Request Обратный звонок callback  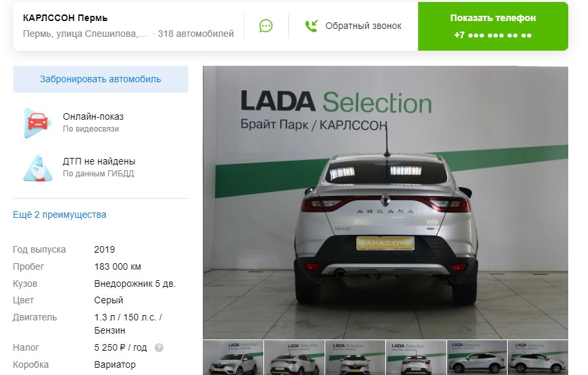tap(363, 26)
